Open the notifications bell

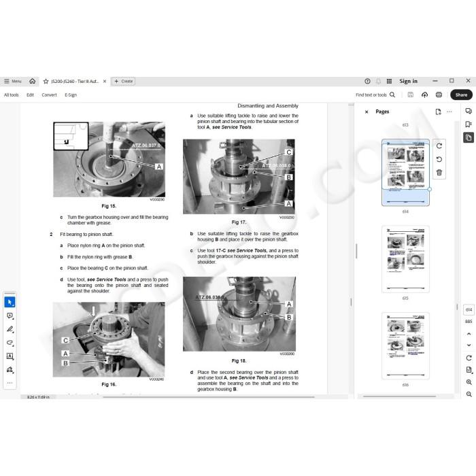378,81
